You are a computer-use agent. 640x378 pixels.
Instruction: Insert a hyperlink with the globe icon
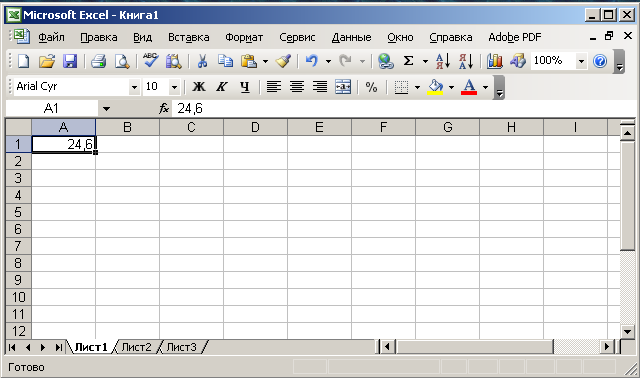[x=385, y=61]
